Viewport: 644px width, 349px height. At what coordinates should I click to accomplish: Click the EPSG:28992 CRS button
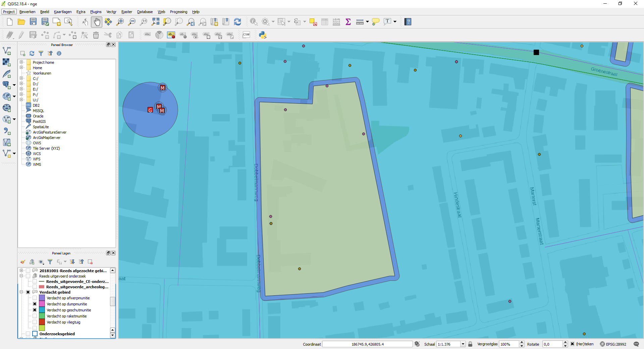(613, 344)
